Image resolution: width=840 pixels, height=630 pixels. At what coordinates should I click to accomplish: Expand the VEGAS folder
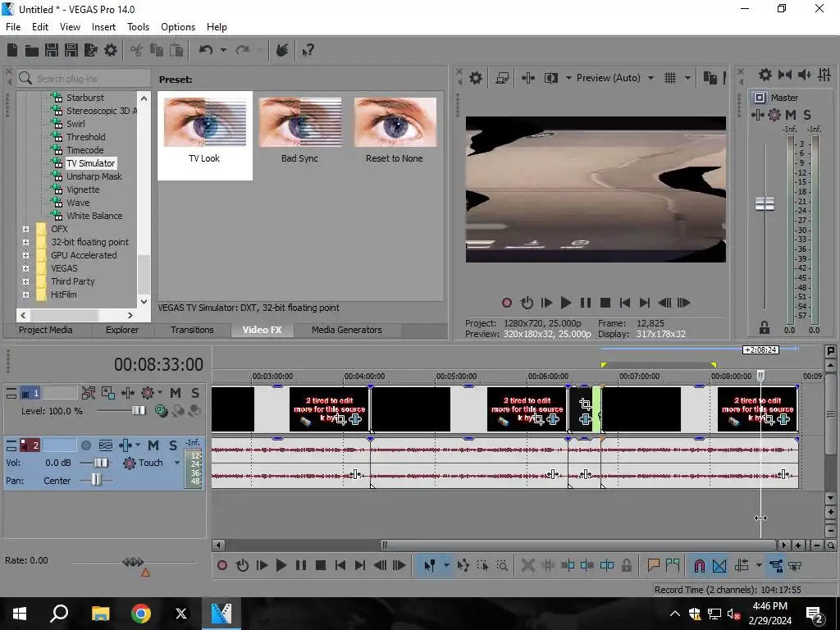25,268
